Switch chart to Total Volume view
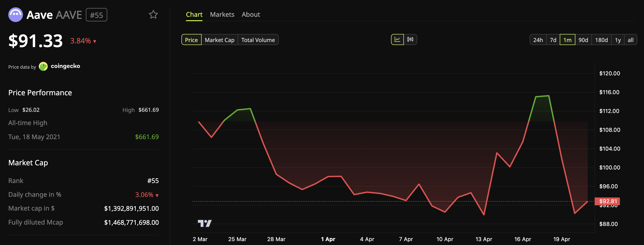The height and width of the screenshot is (245, 644). (258, 39)
